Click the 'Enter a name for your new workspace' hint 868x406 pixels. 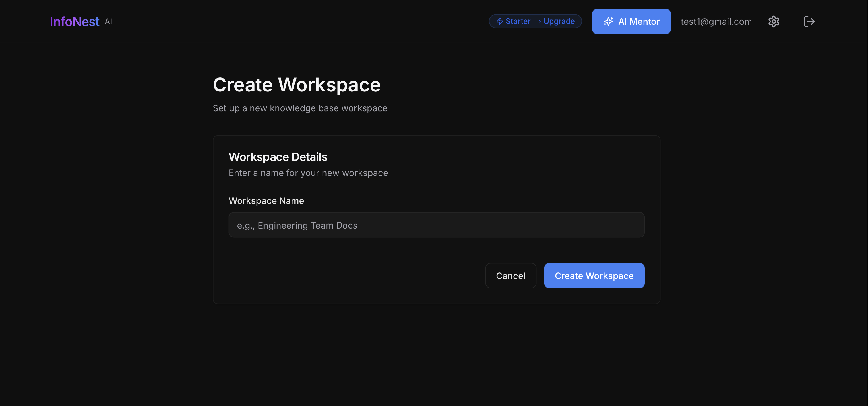[308, 173]
